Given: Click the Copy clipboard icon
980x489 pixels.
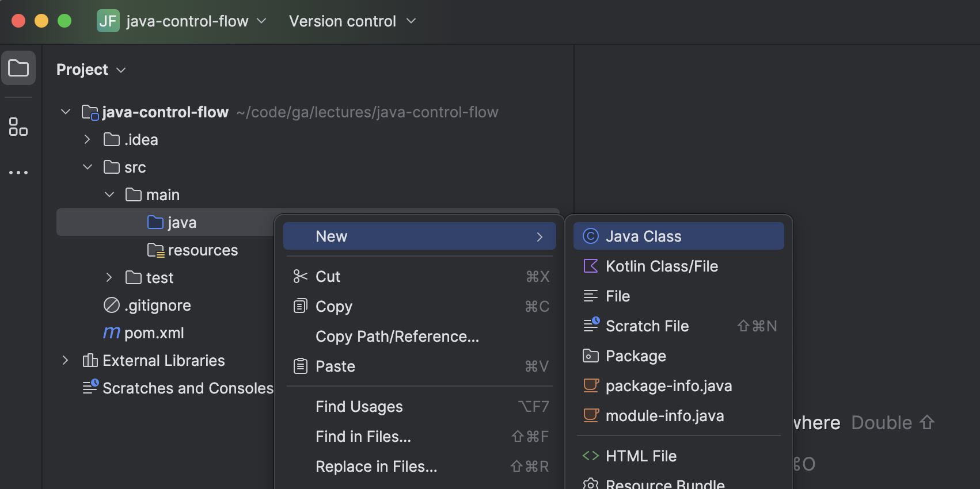Looking at the screenshot, I should [301, 306].
